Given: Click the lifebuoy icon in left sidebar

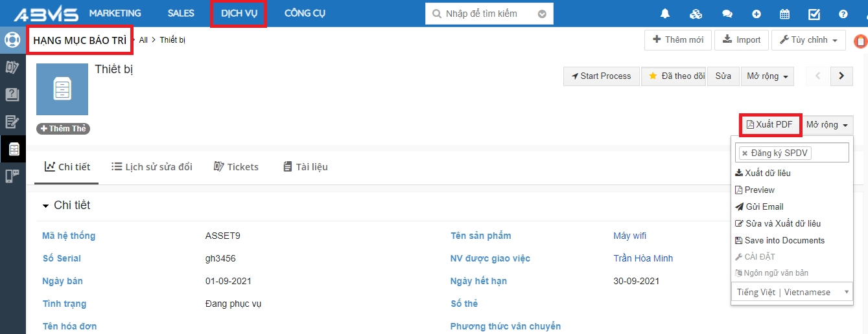Looking at the screenshot, I should point(12,40).
